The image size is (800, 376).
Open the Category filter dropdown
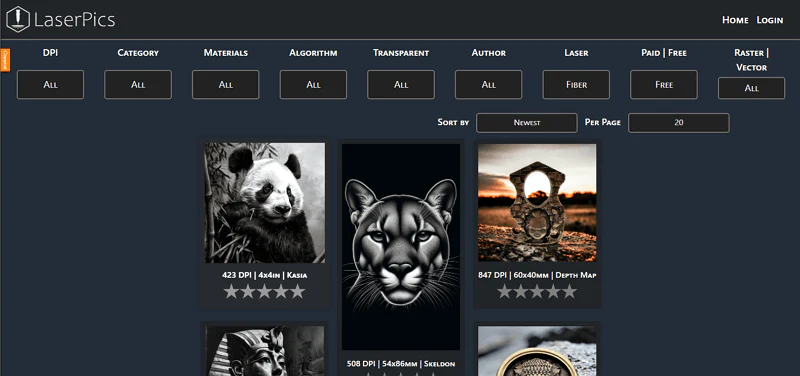[x=138, y=85]
